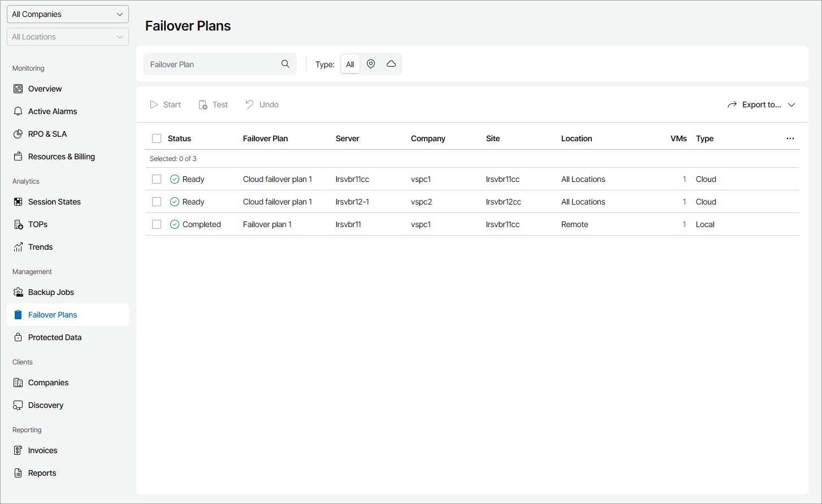Viewport: 822px width, 504px height.
Task: Select the lrsvbr12-1 failover plan checkbox
Action: click(157, 202)
